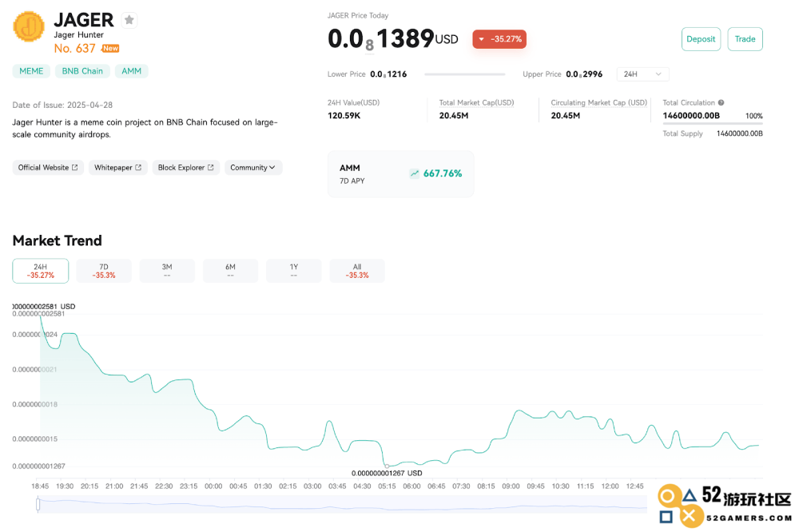Open the Official Website link

pos(48,168)
